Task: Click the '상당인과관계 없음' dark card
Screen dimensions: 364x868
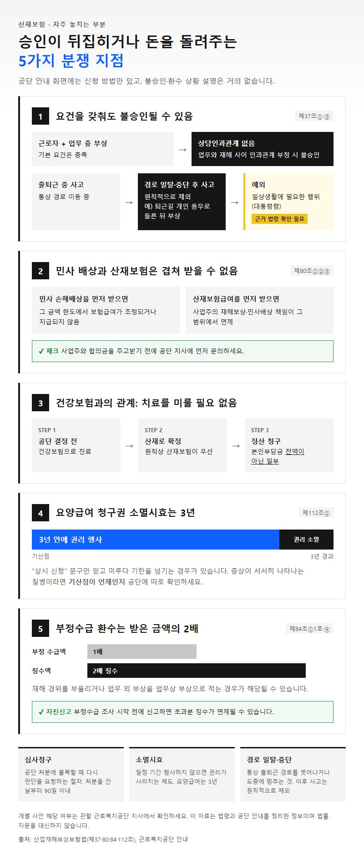Action: pos(263,149)
